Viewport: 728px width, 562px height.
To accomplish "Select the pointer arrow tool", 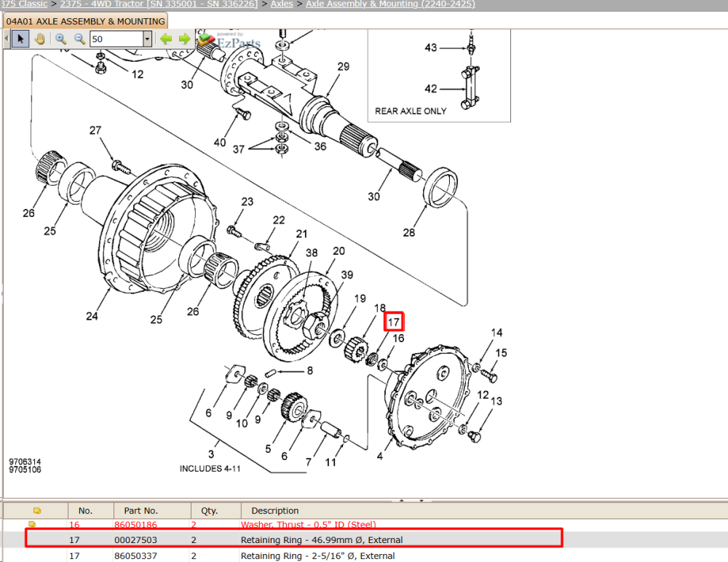I will (x=20, y=39).
